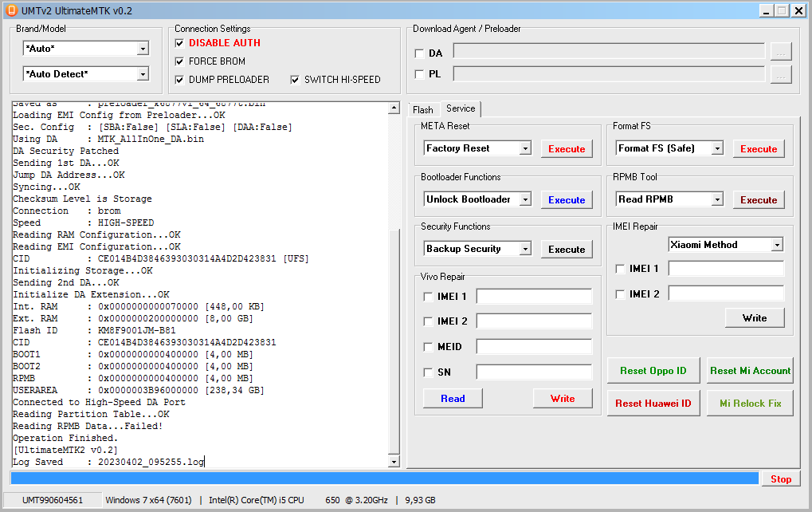Screen dimensions: 812x512
Task: Click Vivo Repair IMEI 2 input field
Action: (x=534, y=321)
